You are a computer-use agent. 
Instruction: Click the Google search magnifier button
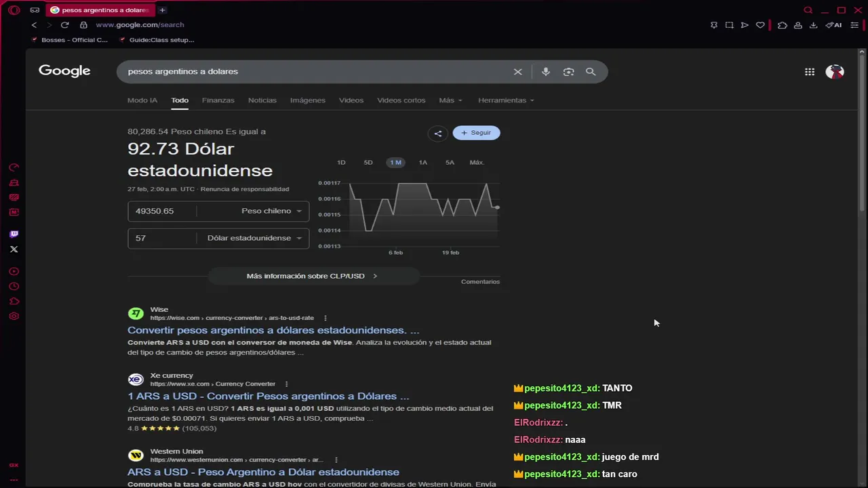pyautogui.click(x=591, y=72)
